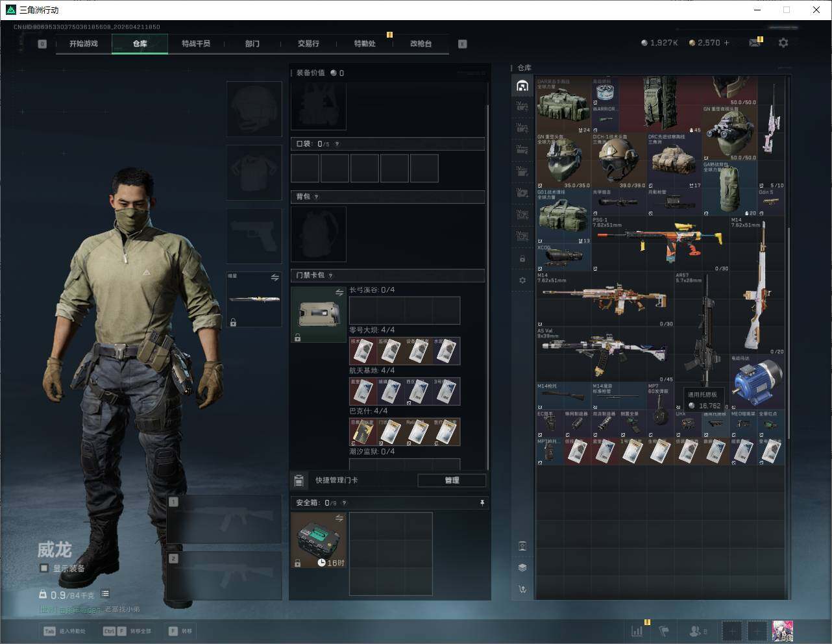Viewport: 832px width, 644px height.
Task: Click the 管理 keycard button
Action: tap(452, 480)
